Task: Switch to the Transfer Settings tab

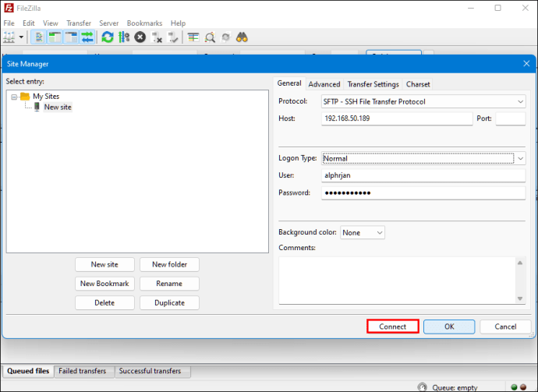Action: (x=373, y=84)
